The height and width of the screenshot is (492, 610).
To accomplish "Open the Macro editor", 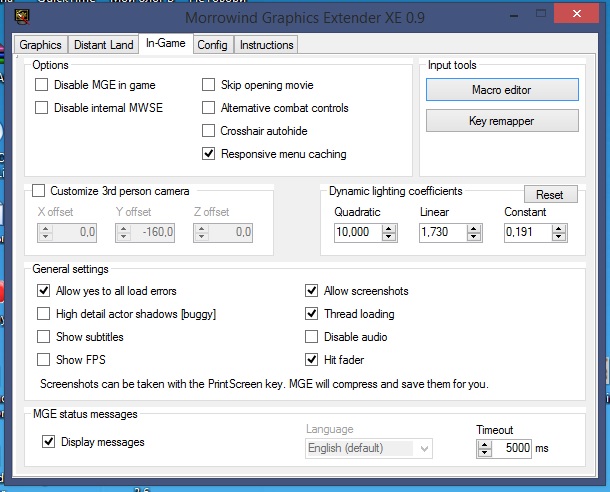I will [502, 90].
